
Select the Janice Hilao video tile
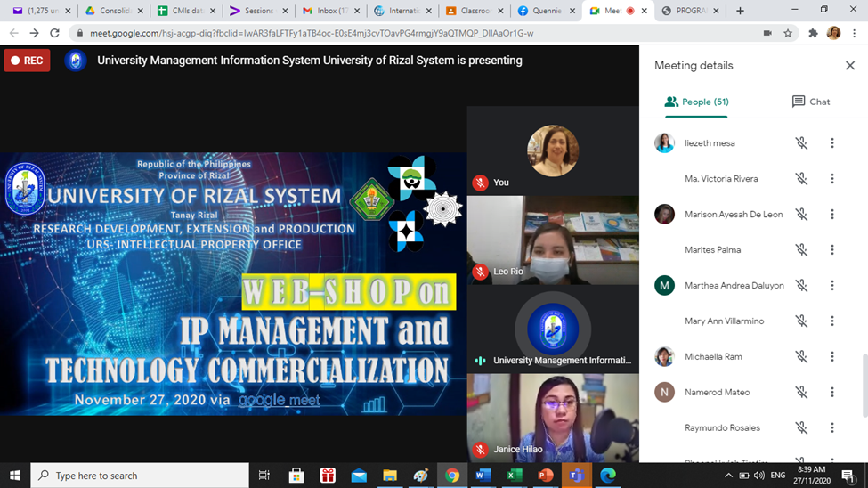point(553,418)
